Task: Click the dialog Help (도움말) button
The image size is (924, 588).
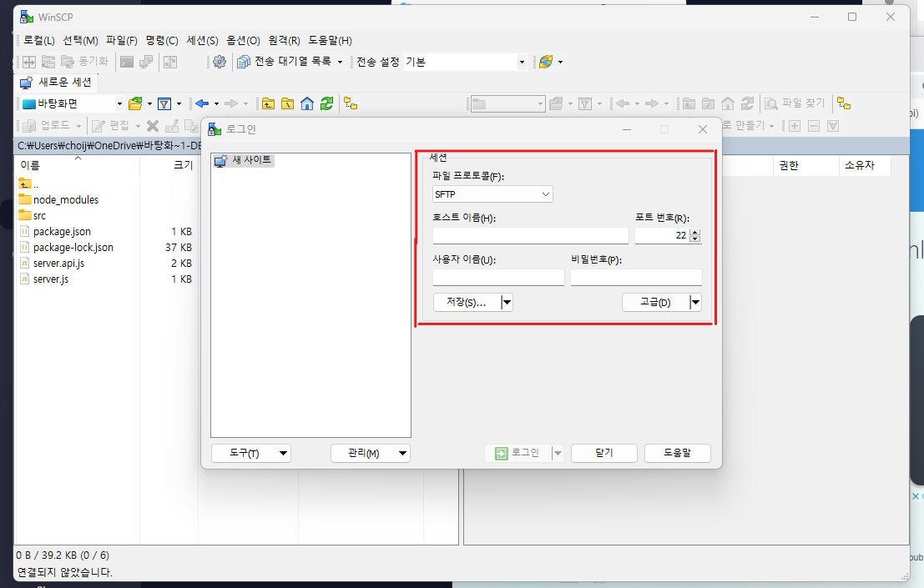Action: [x=678, y=453]
